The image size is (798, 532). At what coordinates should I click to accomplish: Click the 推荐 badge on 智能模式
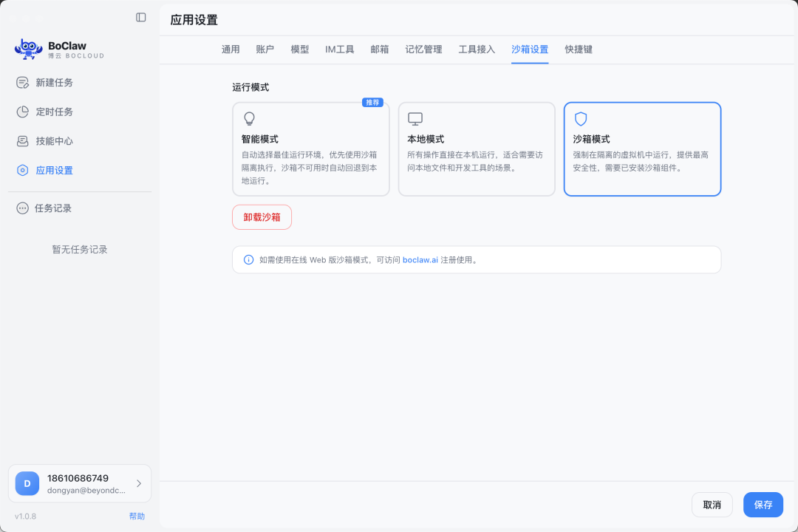372,102
